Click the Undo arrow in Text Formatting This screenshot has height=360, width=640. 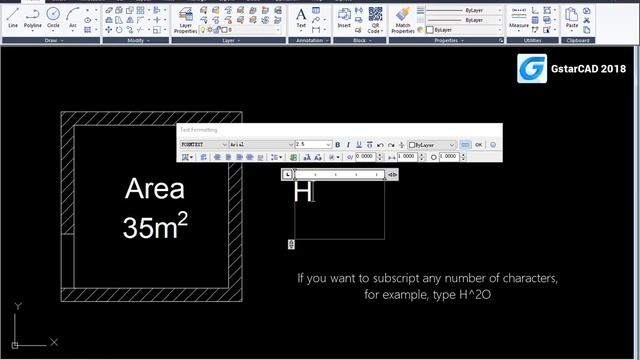[x=380, y=145]
